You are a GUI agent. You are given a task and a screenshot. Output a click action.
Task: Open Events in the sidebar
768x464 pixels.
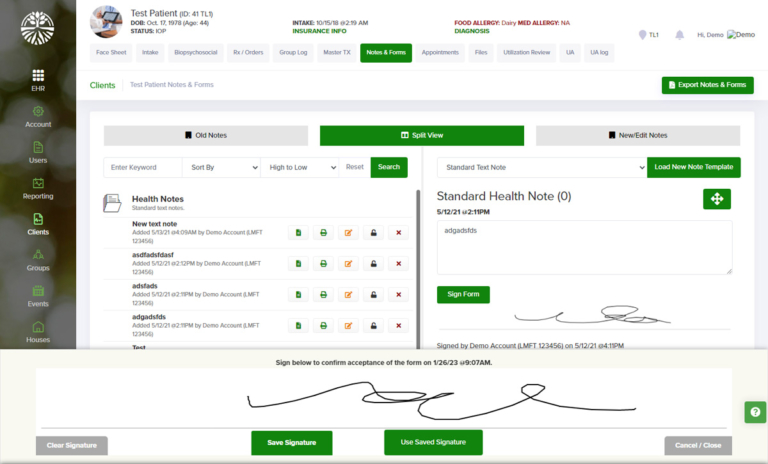coord(38,295)
